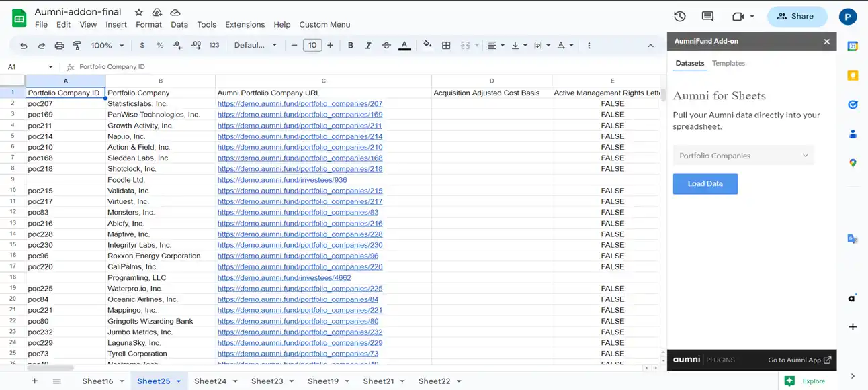Image resolution: width=868 pixels, height=390 pixels.
Task: Open link for portfolio_companies/207
Action: click(x=300, y=104)
